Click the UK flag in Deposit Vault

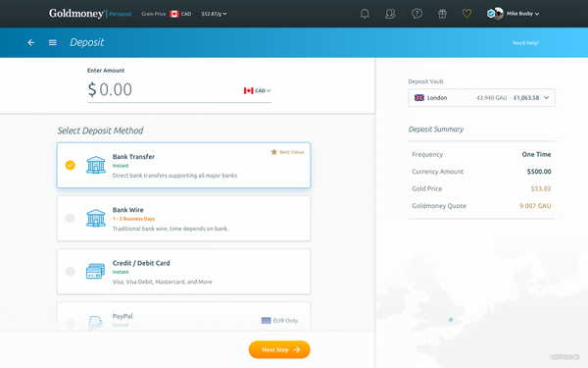tap(419, 97)
